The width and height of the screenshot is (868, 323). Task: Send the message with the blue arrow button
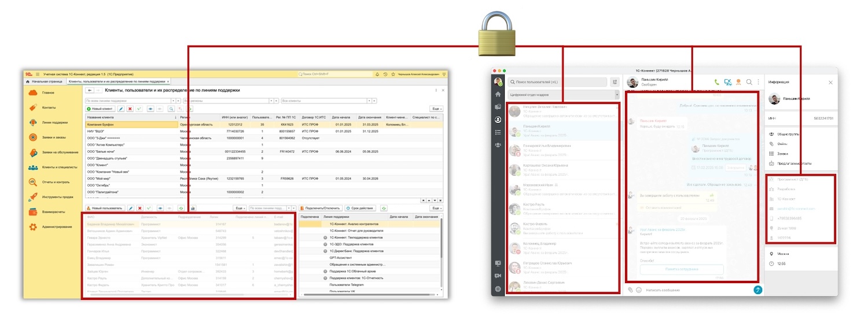point(757,289)
